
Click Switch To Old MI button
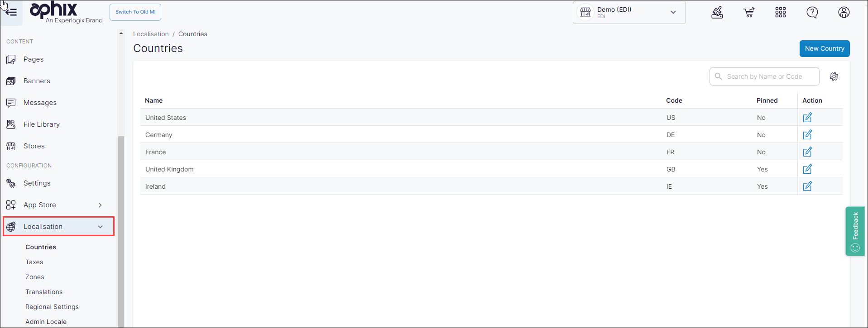(135, 12)
